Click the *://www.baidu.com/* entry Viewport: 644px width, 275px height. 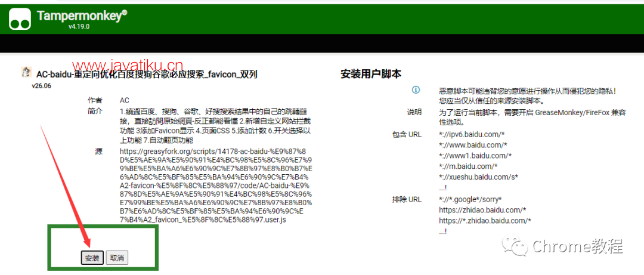(x=473, y=145)
